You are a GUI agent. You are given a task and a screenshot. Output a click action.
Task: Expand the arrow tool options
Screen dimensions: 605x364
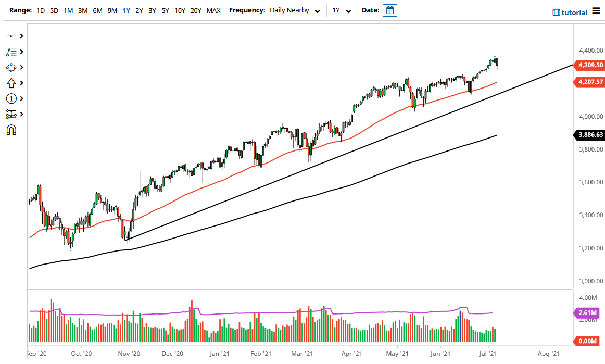(21, 83)
